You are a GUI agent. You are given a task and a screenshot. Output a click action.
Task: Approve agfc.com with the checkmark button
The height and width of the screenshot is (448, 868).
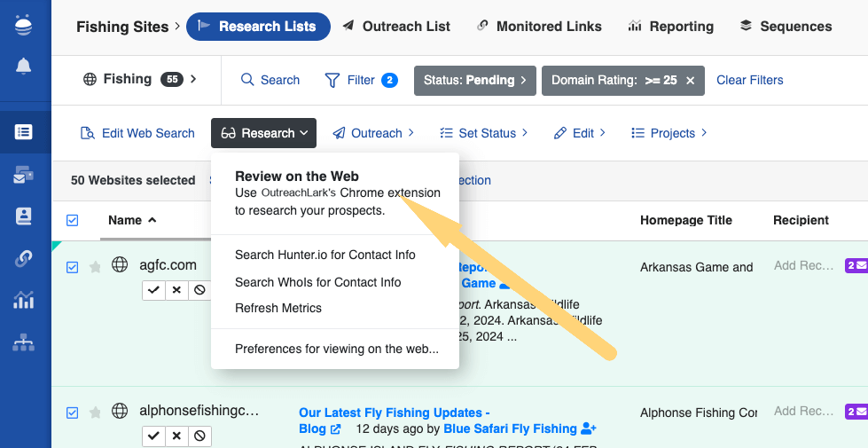click(x=153, y=290)
